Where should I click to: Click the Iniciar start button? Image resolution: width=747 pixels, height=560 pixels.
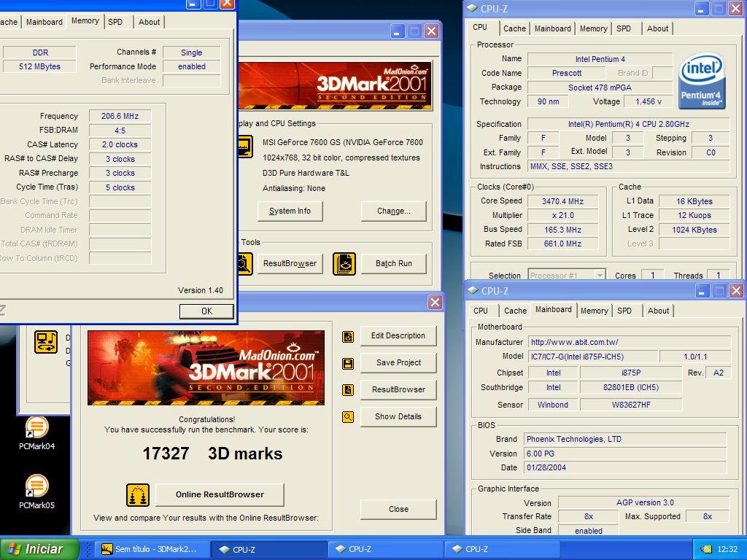click(x=39, y=549)
